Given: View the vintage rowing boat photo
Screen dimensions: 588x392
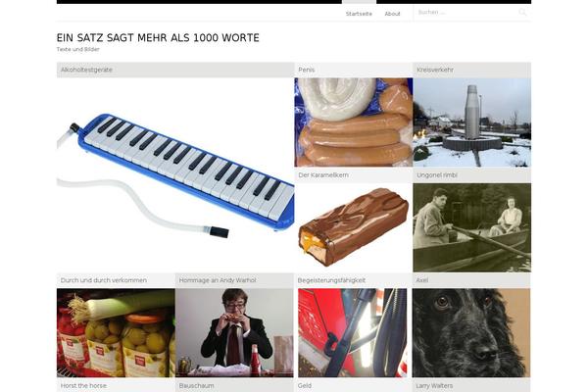Looking at the screenshot, I should click(471, 227).
